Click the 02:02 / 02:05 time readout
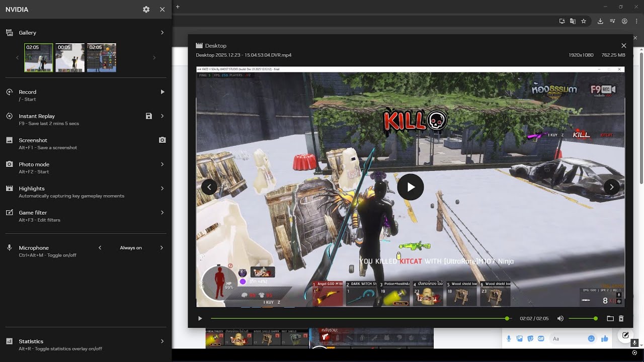This screenshot has height=362, width=644. click(534, 319)
